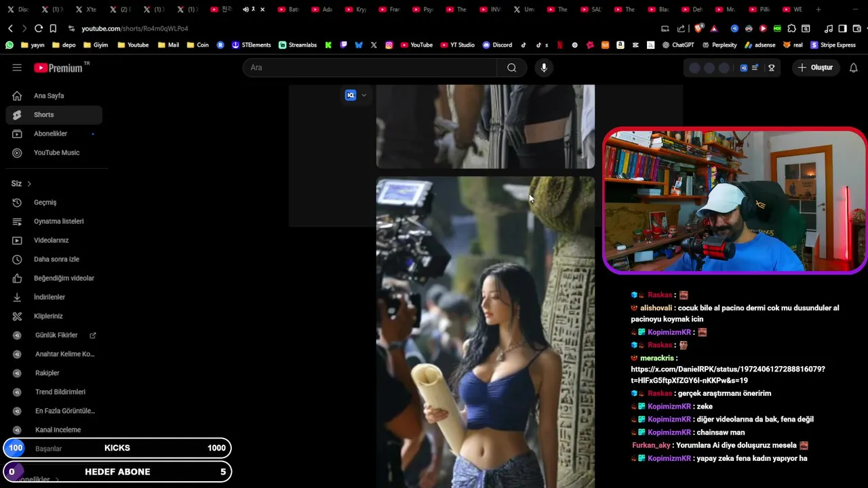Open Rakipler in sidebar
Image resolution: width=868 pixels, height=488 pixels.
pyautogui.click(x=54, y=373)
